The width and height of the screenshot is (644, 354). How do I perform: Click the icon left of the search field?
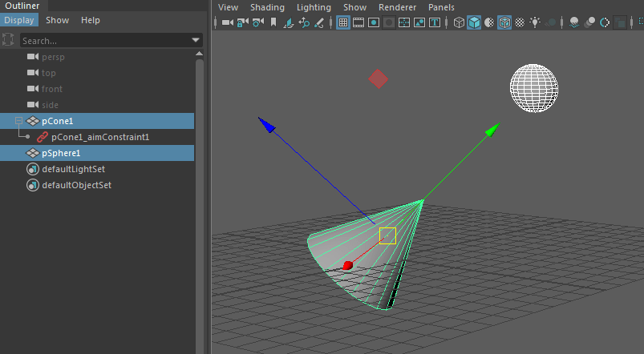pyautogui.click(x=8, y=40)
